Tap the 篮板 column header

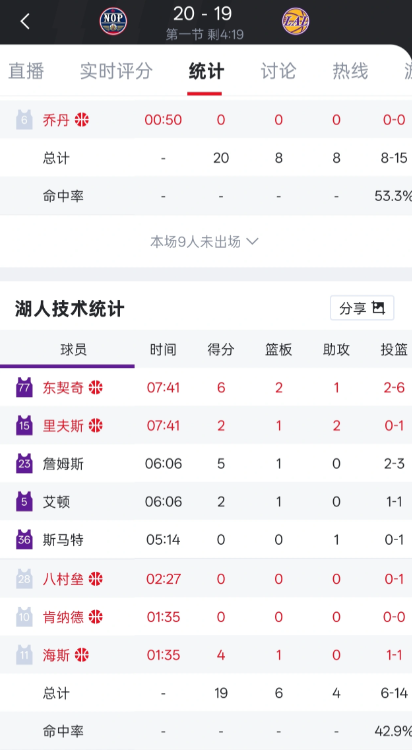pos(278,349)
